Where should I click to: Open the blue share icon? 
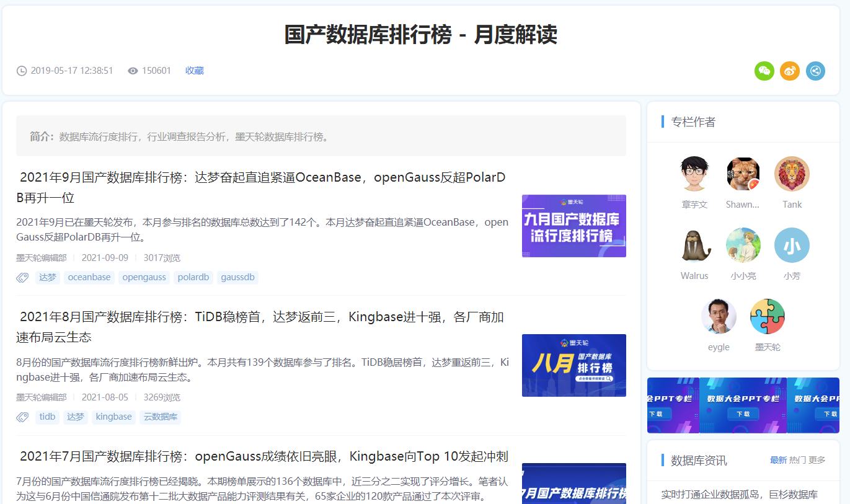[816, 71]
